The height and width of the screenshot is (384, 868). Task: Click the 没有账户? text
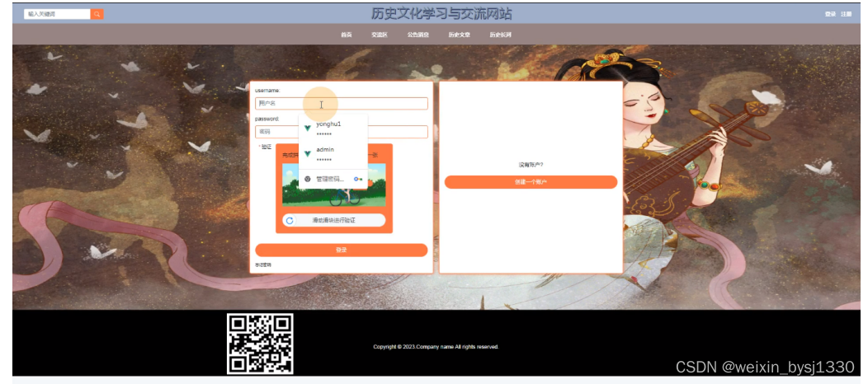(x=531, y=165)
